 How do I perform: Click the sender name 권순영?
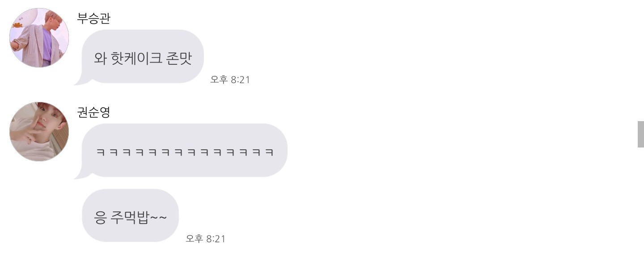(93, 113)
